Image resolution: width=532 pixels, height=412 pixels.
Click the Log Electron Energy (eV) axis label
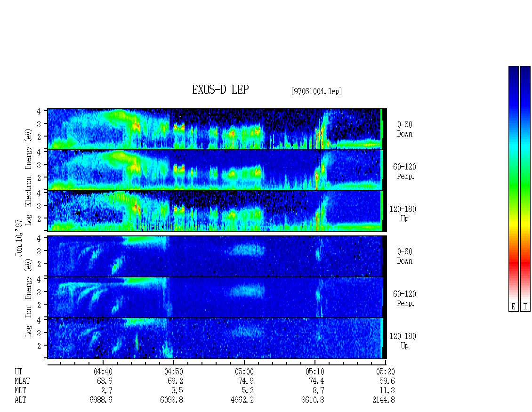coord(29,177)
